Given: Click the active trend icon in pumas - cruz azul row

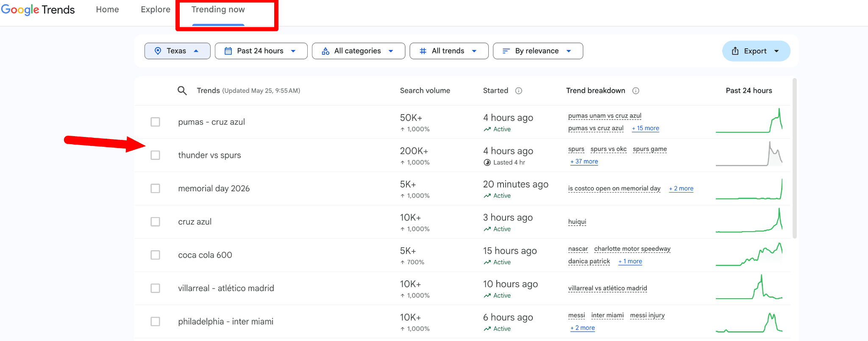Looking at the screenshot, I should pyautogui.click(x=487, y=129).
